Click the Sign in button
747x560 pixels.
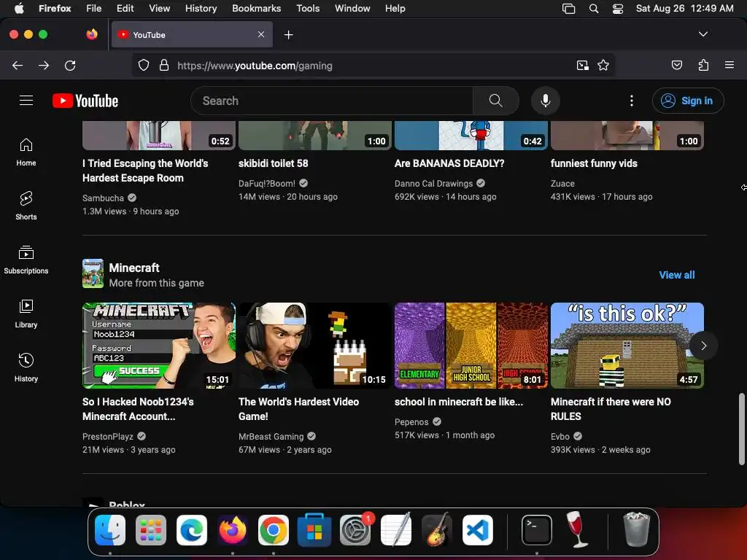click(688, 101)
